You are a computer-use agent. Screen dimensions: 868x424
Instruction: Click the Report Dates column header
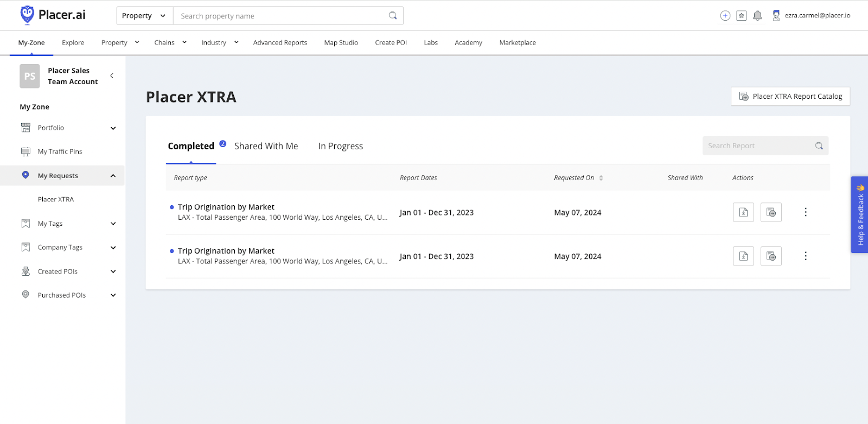pyautogui.click(x=418, y=178)
